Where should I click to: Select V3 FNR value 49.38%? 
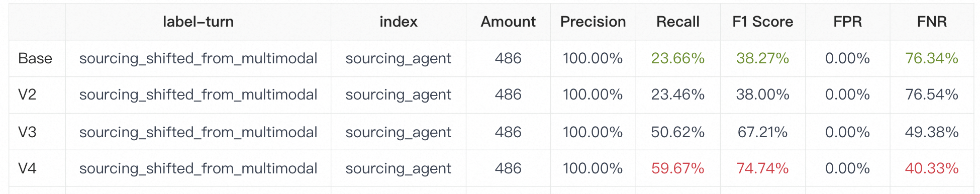coord(932,132)
